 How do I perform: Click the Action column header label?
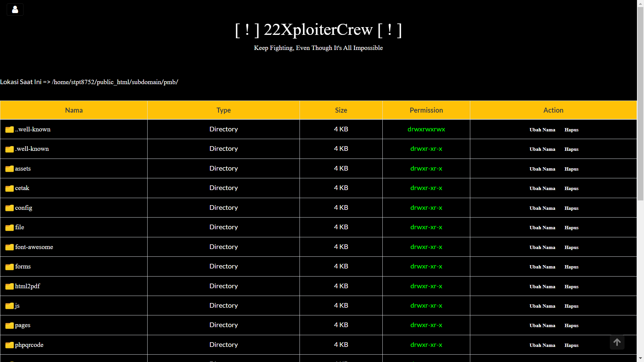(553, 110)
